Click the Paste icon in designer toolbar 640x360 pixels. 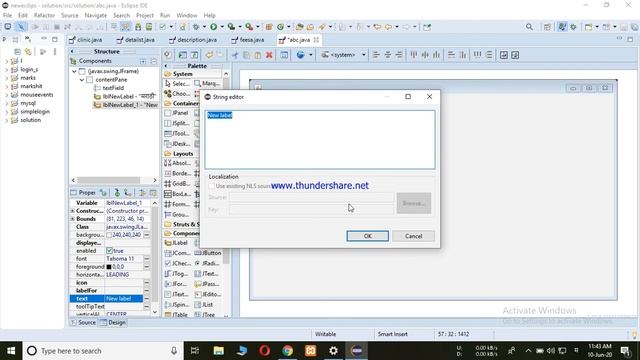(258, 55)
